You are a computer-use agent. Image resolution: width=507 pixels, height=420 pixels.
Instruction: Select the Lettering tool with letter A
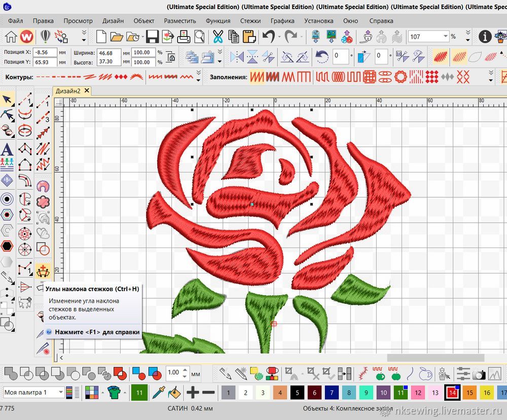coord(7,150)
